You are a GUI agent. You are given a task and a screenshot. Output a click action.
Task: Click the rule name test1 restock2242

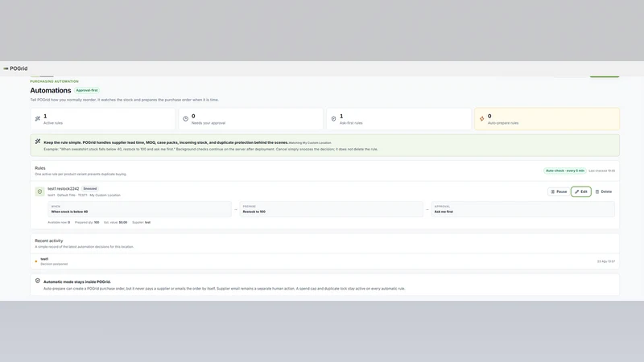tap(64, 189)
